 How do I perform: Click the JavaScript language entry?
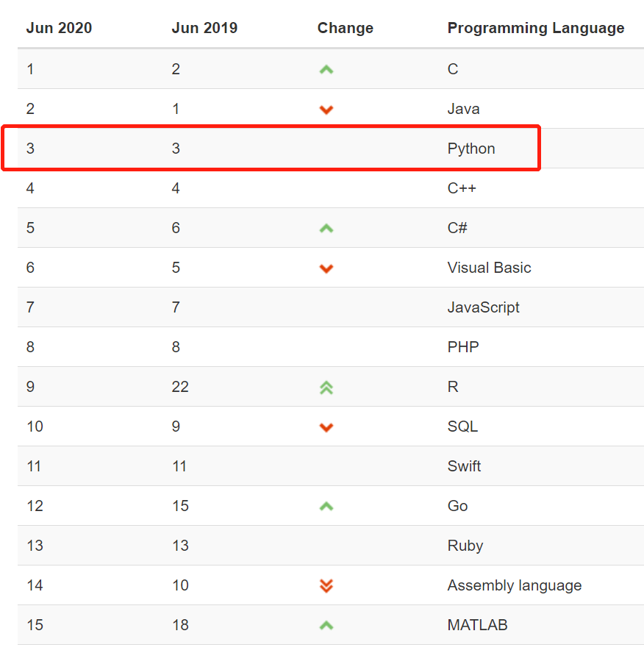[x=483, y=307]
